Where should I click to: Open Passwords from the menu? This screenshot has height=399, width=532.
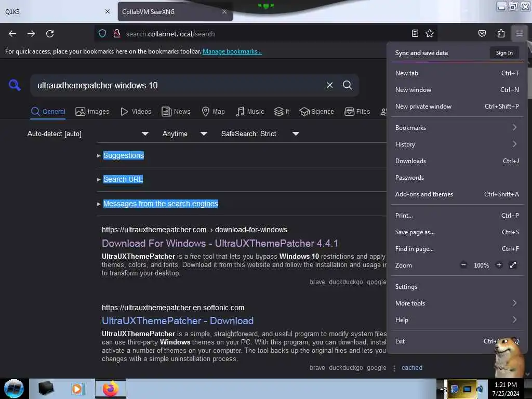coord(456,178)
